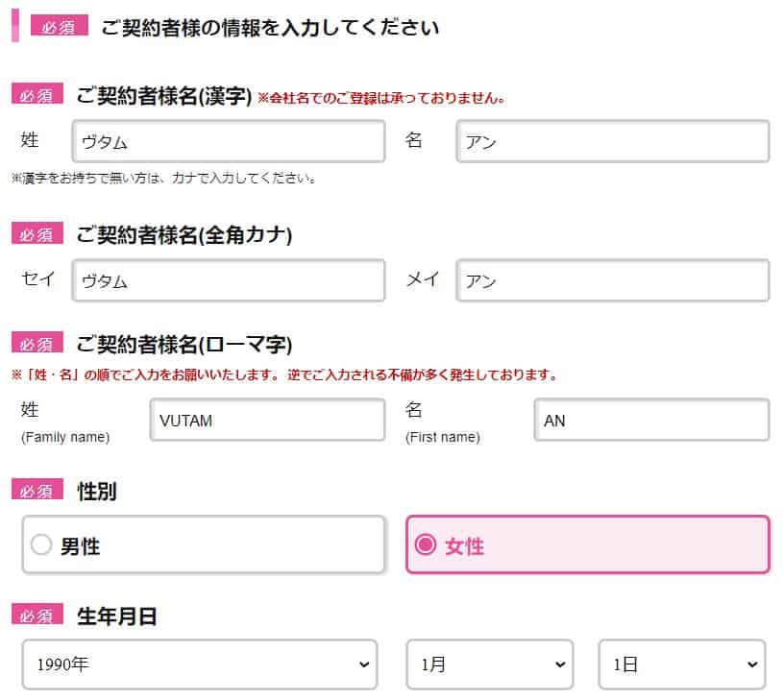Click the heading ご契約者様の情報を入力してください
Viewport: 783px width, 700px height.
270,27
